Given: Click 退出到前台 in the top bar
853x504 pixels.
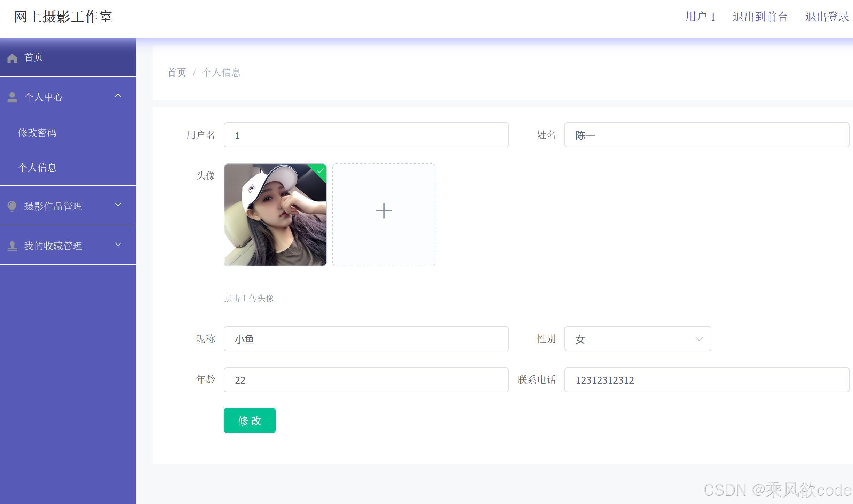Looking at the screenshot, I should coord(760,16).
